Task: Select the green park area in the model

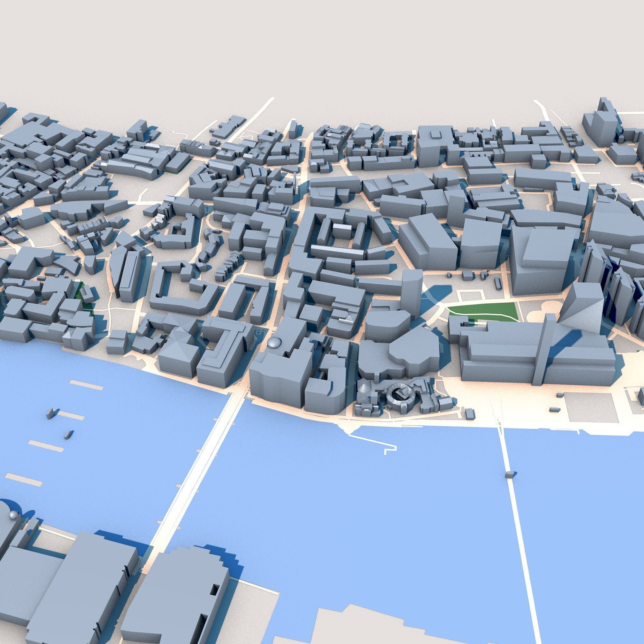Action: click(x=483, y=312)
